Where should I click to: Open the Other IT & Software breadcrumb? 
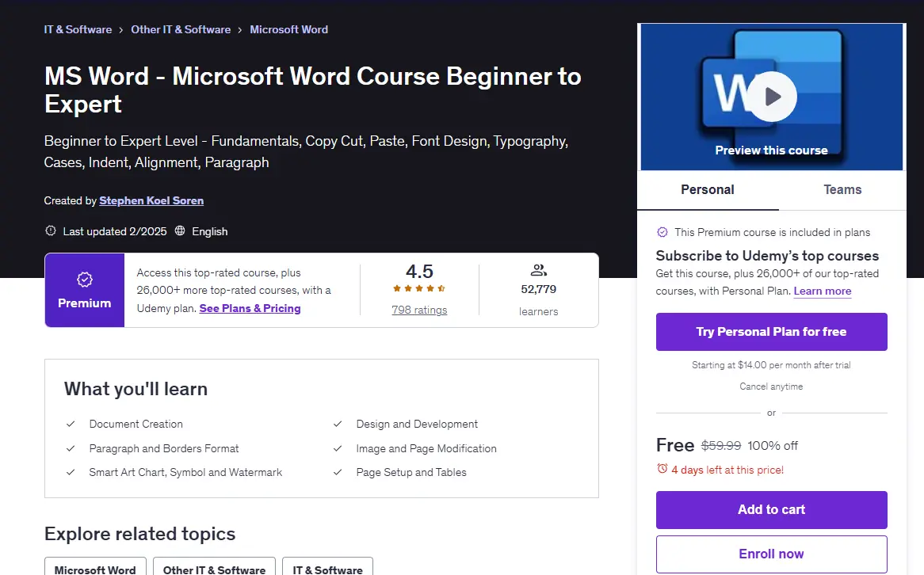click(x=181, y=29)
